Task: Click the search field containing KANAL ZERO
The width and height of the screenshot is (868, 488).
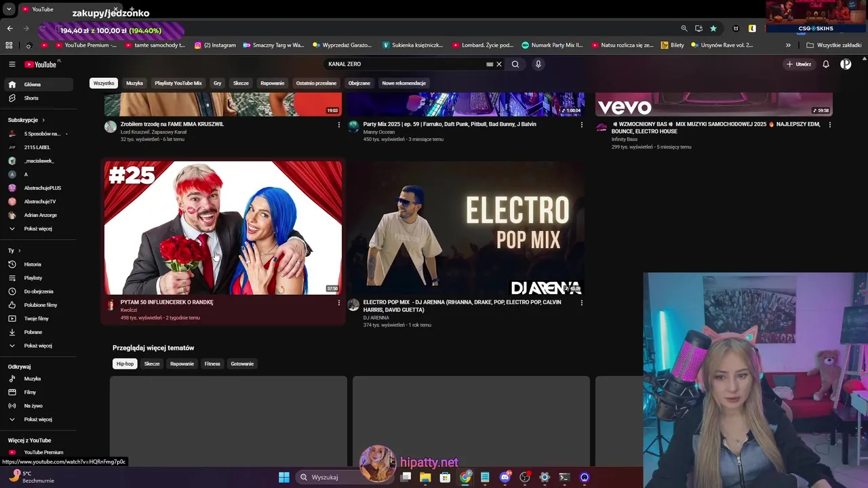Action: 407,64
